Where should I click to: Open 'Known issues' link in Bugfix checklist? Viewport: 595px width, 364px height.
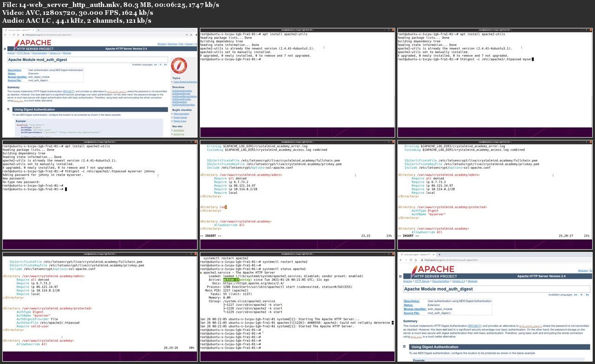pyautogui.click(x=180, y=118)
